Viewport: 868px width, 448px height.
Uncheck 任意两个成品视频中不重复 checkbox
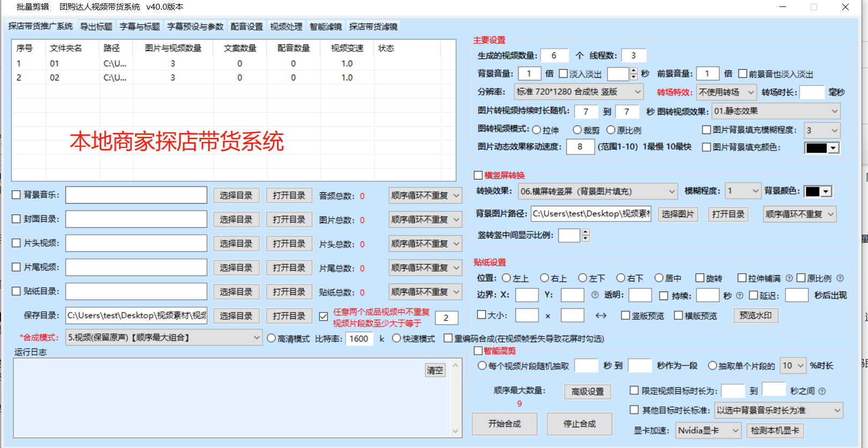tap(324, 317)
